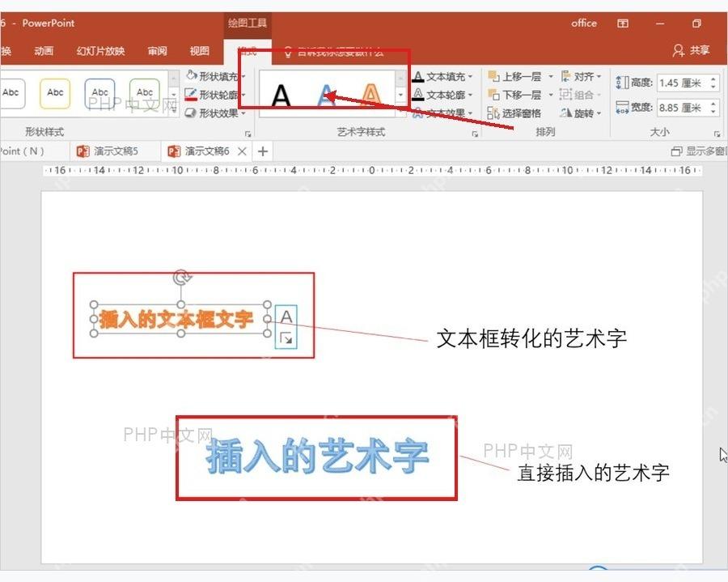Switch to the 幻灯片放映 slide show tab
The image size is (728, 582).
[x=101, y=51]
